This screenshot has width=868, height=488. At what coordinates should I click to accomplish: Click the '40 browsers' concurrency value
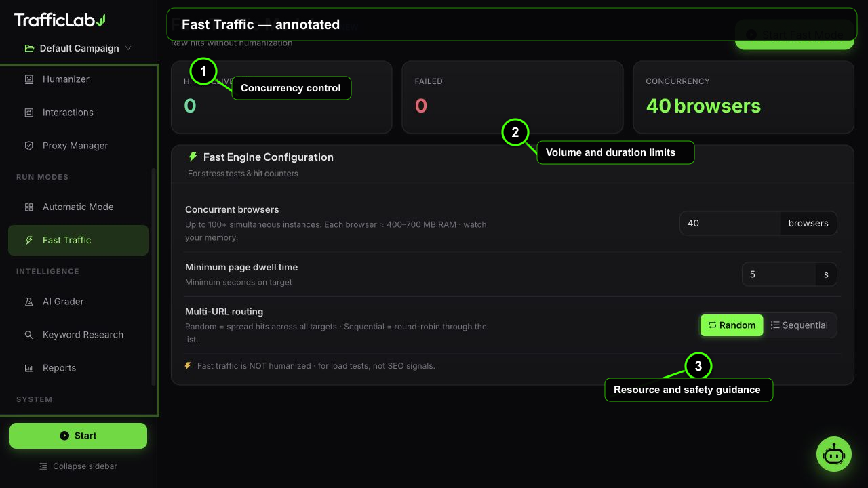pyautogui.click(x=703, y=106)
